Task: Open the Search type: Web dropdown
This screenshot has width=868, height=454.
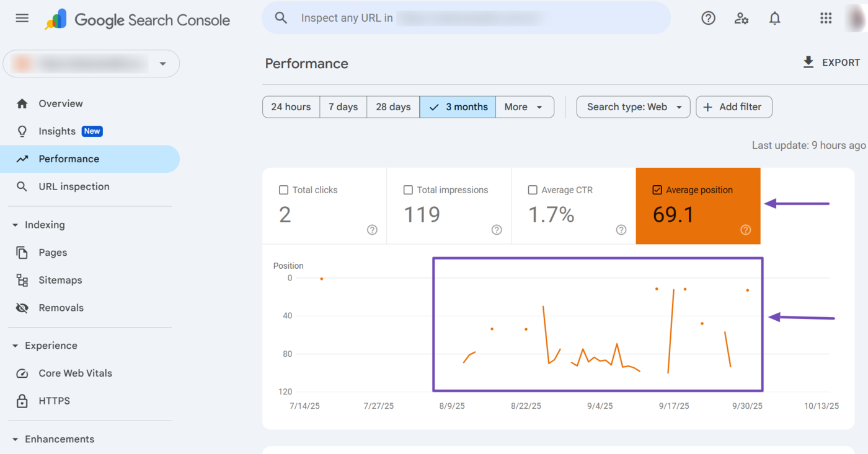Action: pos(632,107)
